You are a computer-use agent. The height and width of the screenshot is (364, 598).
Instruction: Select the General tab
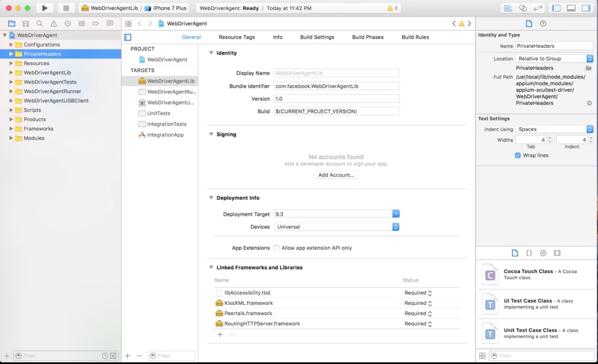(x=192, y=37)
